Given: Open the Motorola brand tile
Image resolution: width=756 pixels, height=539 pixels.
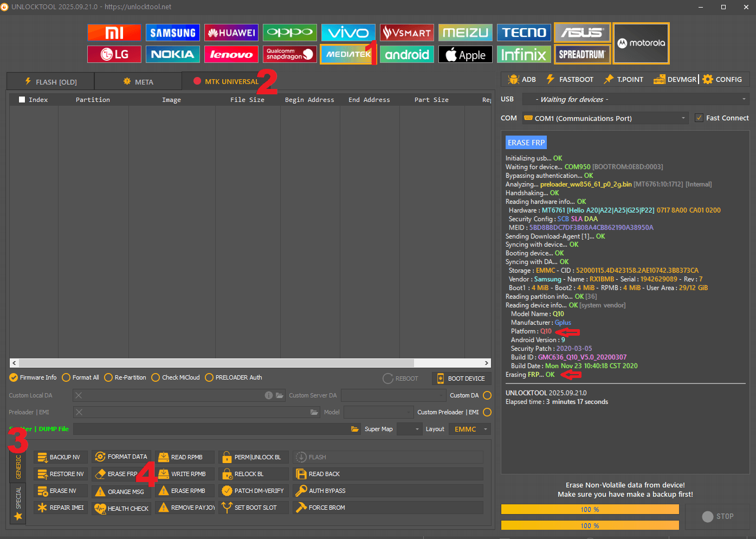Looking at the screenshot, I should (x=641, y=43).
